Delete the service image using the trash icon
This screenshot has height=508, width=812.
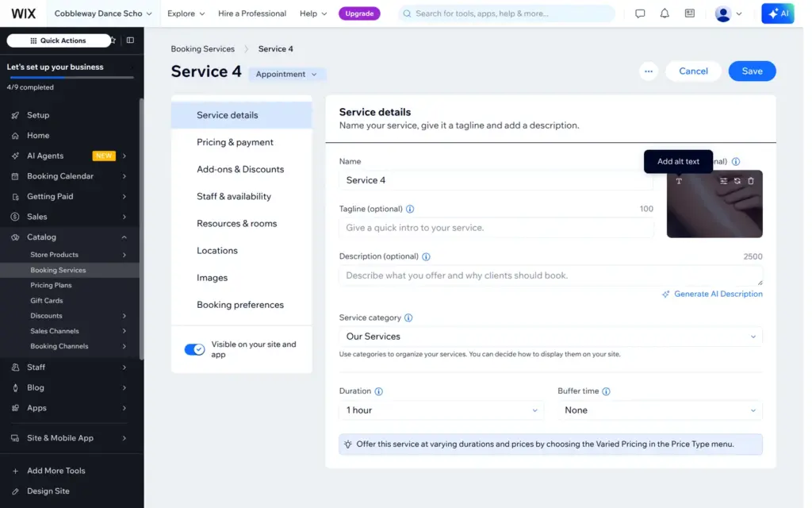coord(751,181)
